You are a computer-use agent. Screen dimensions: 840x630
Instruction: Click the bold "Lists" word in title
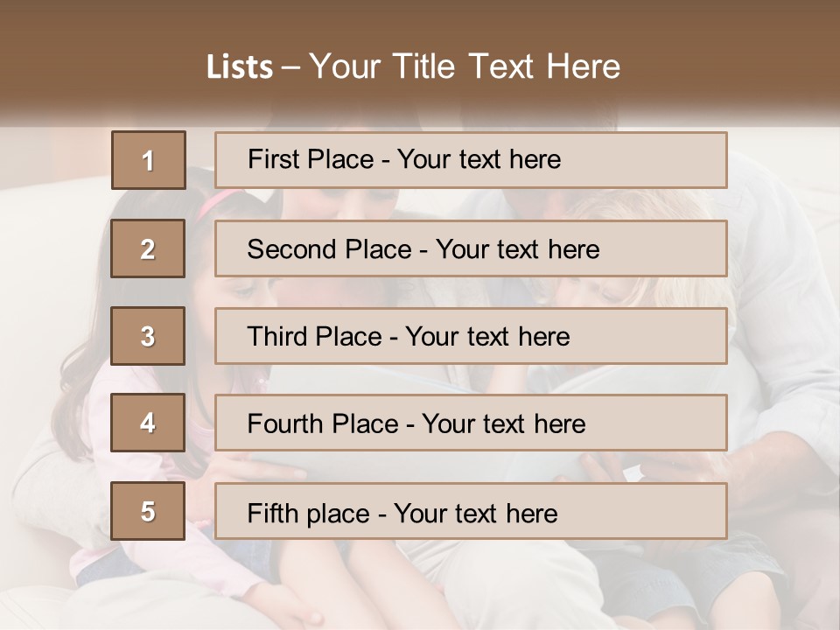239,66
